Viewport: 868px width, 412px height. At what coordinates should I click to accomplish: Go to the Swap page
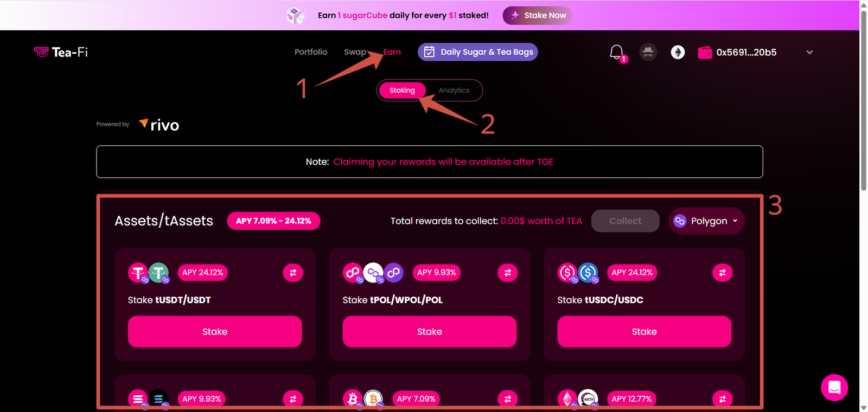(355, 52)
